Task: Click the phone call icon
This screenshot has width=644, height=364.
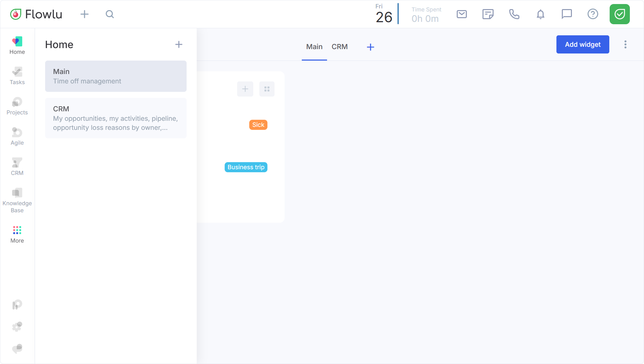Action: (514, 14)
